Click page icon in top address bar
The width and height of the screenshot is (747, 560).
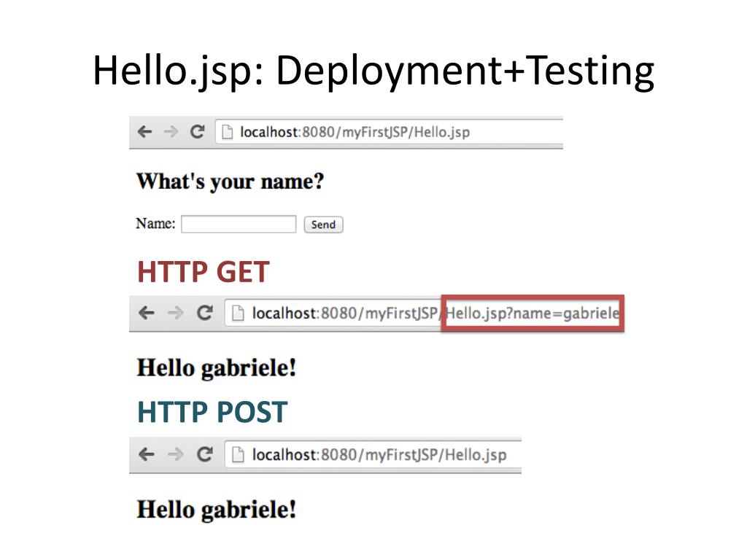click(x=228, y=132)
